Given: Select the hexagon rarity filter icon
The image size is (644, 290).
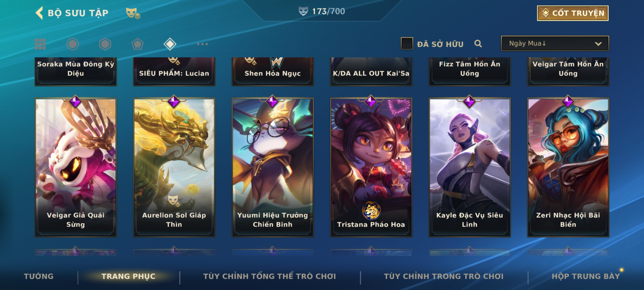Looking at the screenshot, I should pos(105,44).
